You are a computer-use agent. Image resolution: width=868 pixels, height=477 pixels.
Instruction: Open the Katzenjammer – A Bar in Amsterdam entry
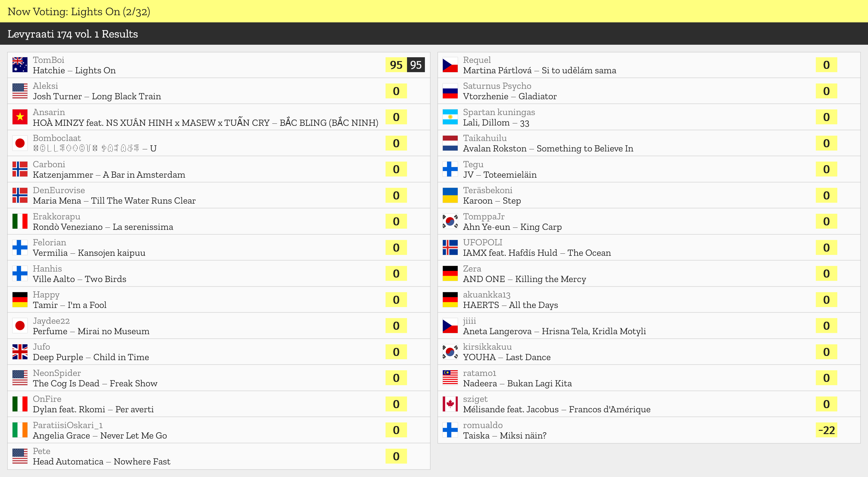(109, 174)
